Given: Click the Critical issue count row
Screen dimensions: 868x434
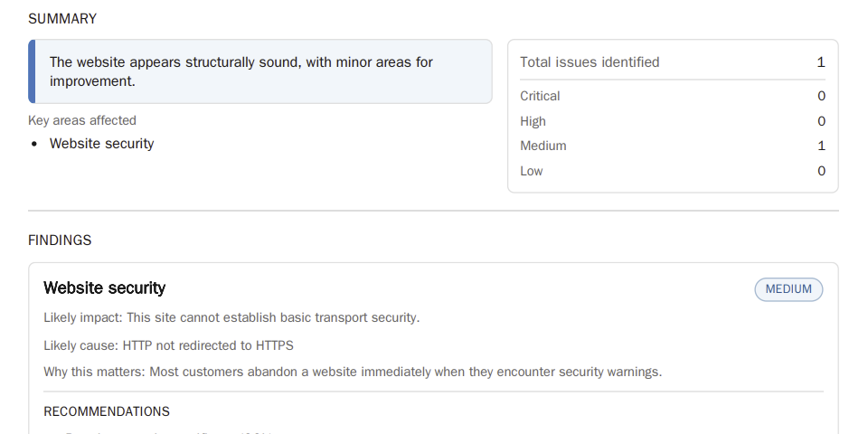Looking at the screenshot, I should [673, 96].
